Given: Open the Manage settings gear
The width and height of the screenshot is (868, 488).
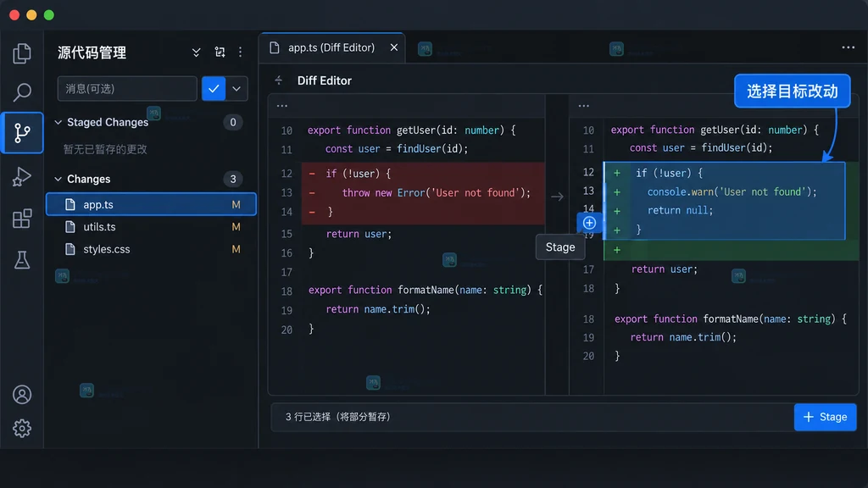Looking at the screenshot, I should (21, 428).
